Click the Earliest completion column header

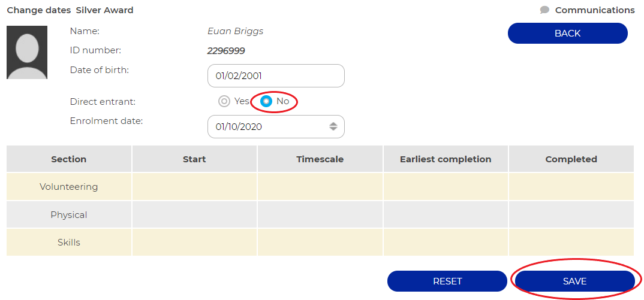click(x=446, y=159)
